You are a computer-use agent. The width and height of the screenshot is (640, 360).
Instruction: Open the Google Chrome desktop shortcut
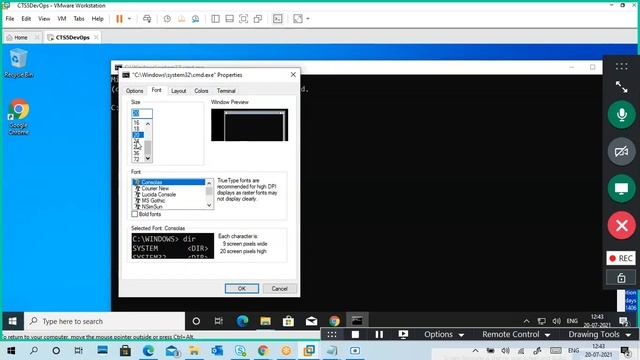(x=19, y=116)
